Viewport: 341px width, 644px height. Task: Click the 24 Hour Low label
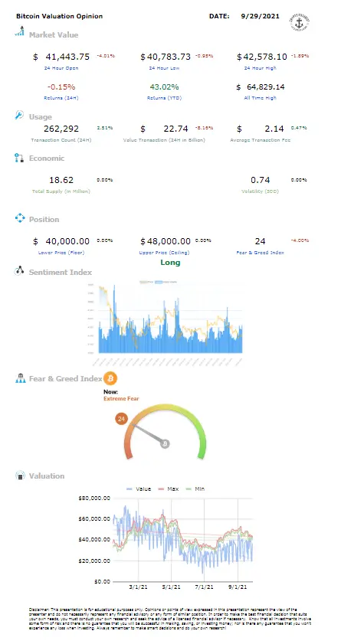(164, 67)
